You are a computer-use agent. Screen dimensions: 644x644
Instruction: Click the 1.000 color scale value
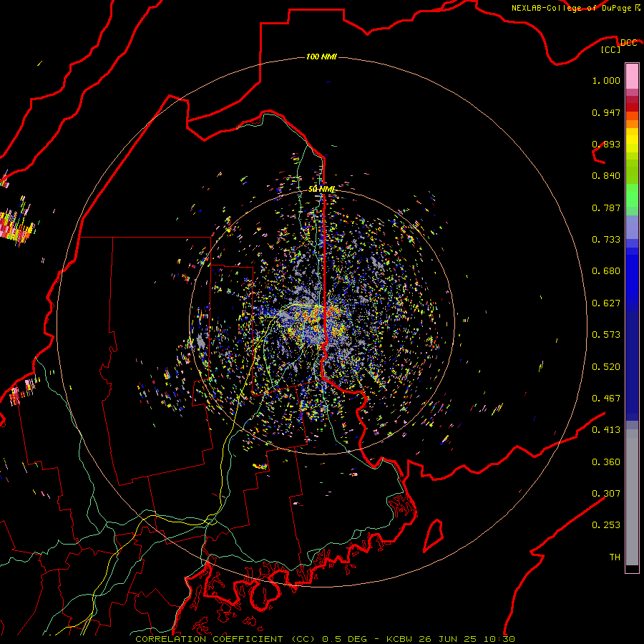(606, 80)
